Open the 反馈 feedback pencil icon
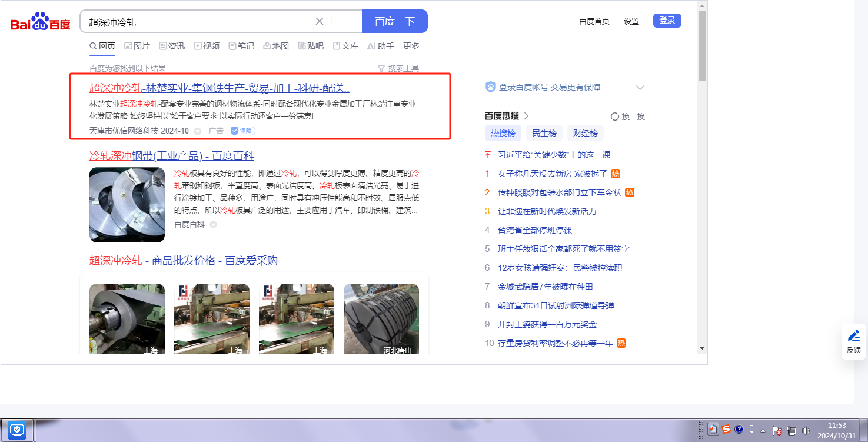The image size is (868, 442). tap(853, 336)
